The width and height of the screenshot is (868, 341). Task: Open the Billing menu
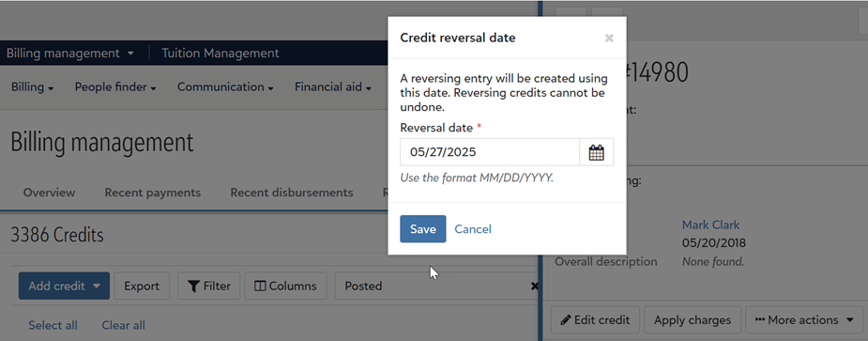[x=32, y=87]
